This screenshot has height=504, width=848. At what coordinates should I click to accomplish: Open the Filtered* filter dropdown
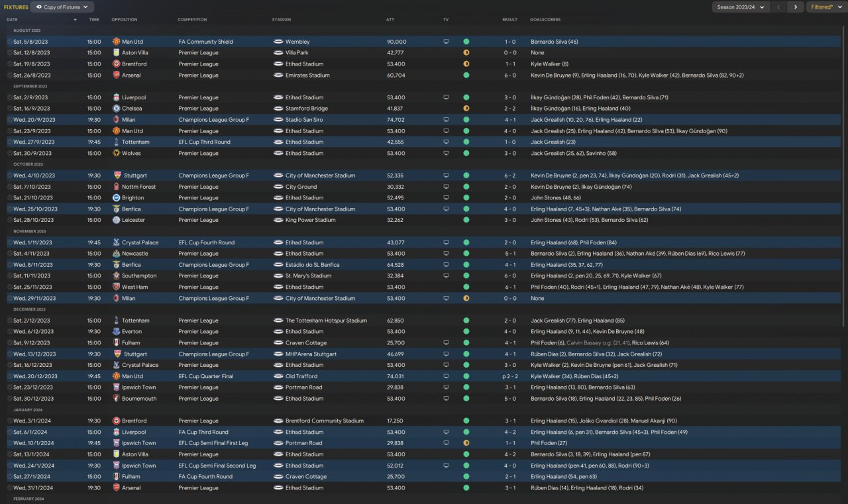[x=825, y=7]
